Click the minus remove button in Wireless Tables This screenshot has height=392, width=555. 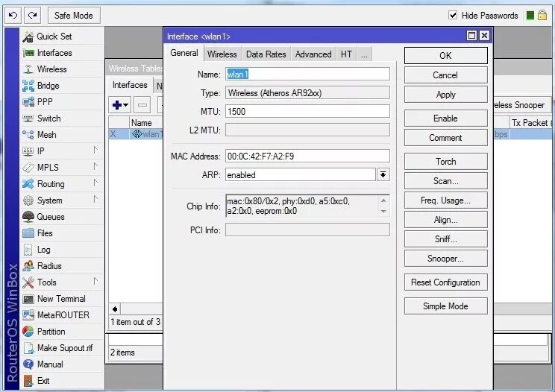142,105
